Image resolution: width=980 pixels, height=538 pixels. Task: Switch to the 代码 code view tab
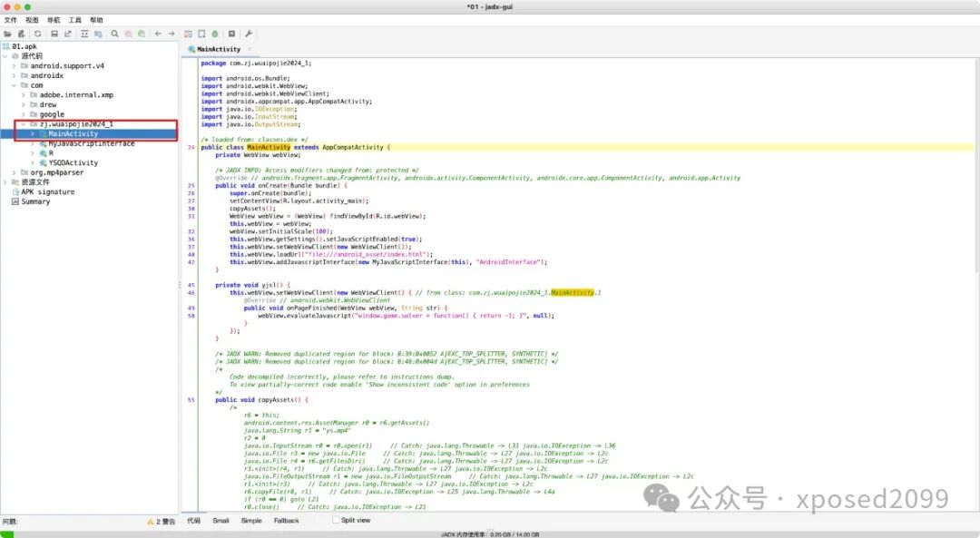pyautogui.click(x=194, y=521)
